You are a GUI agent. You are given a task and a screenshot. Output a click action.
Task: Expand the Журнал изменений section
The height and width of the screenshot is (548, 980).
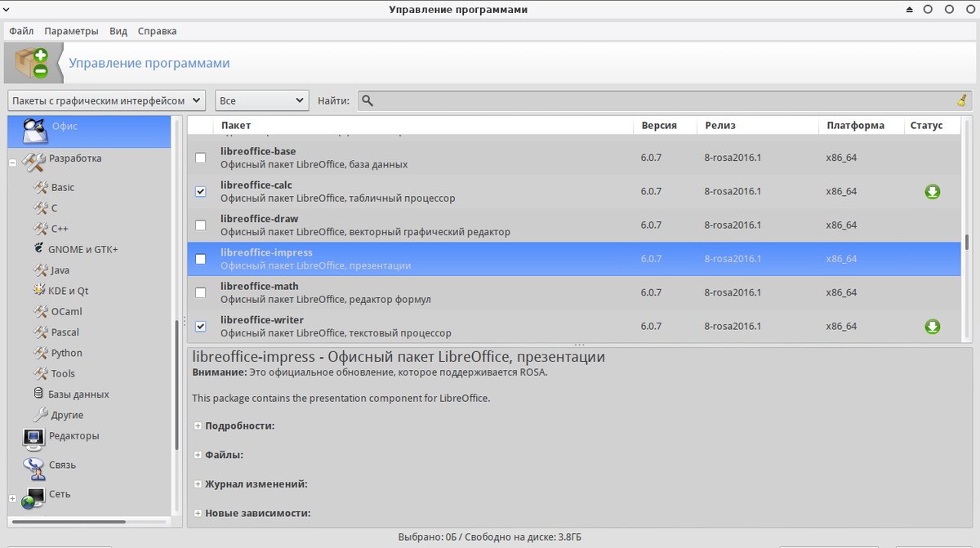pyautogui.click(x=198, y=484)
